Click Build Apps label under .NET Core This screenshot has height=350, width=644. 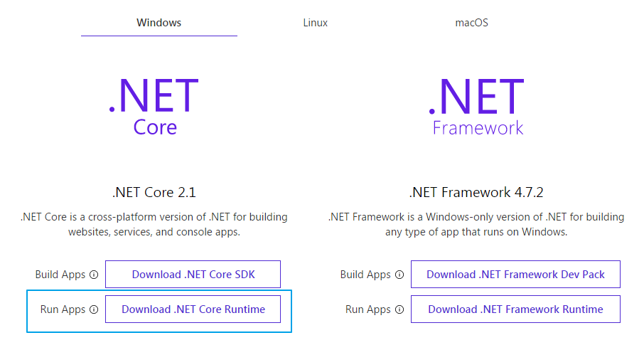(60, 275)
